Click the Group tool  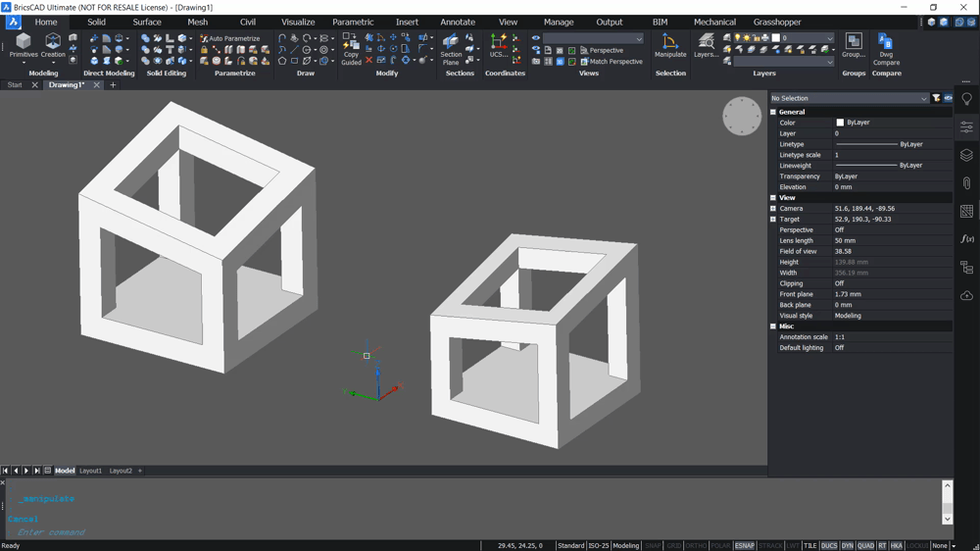pos(854,46)
